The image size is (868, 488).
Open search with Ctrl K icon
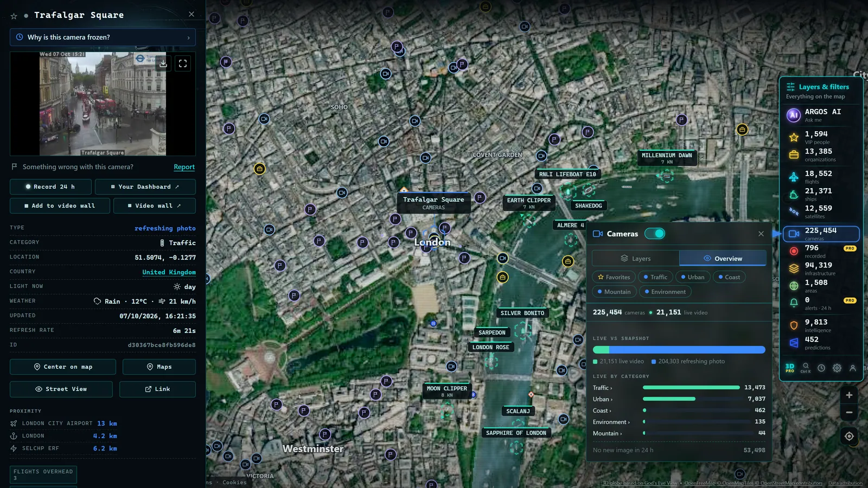806,368
